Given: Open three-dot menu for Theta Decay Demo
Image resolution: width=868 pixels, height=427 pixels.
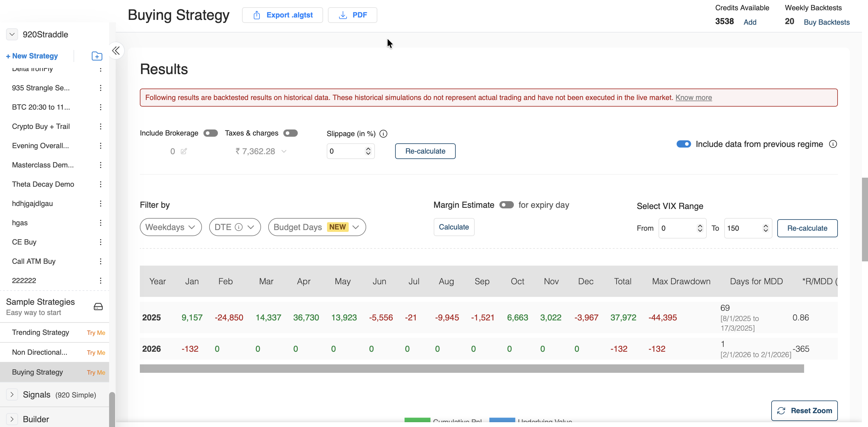Looking at the screenshot, I should pos(100,184).
